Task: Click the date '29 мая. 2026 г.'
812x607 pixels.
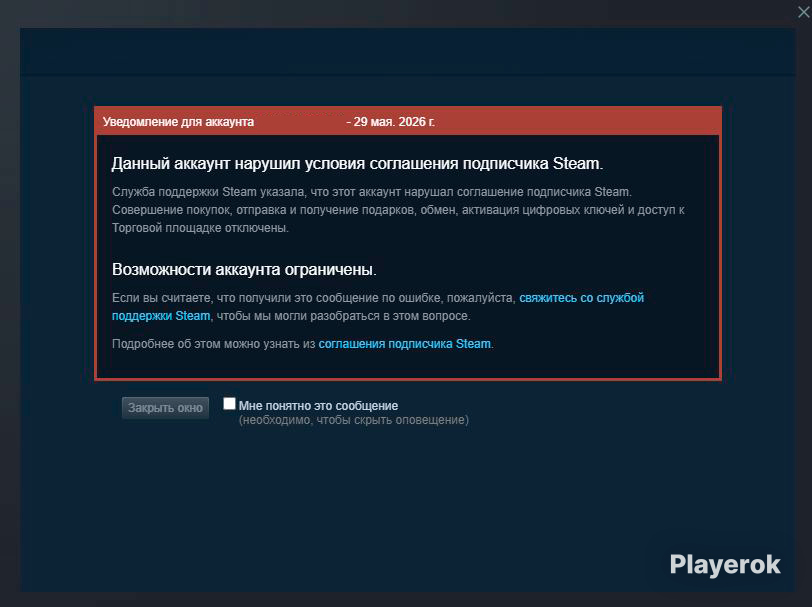Action: 394,122
